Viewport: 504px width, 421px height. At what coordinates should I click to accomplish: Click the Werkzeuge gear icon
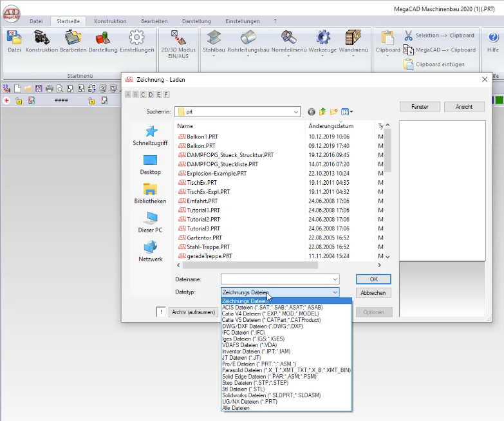coord(322,38)
